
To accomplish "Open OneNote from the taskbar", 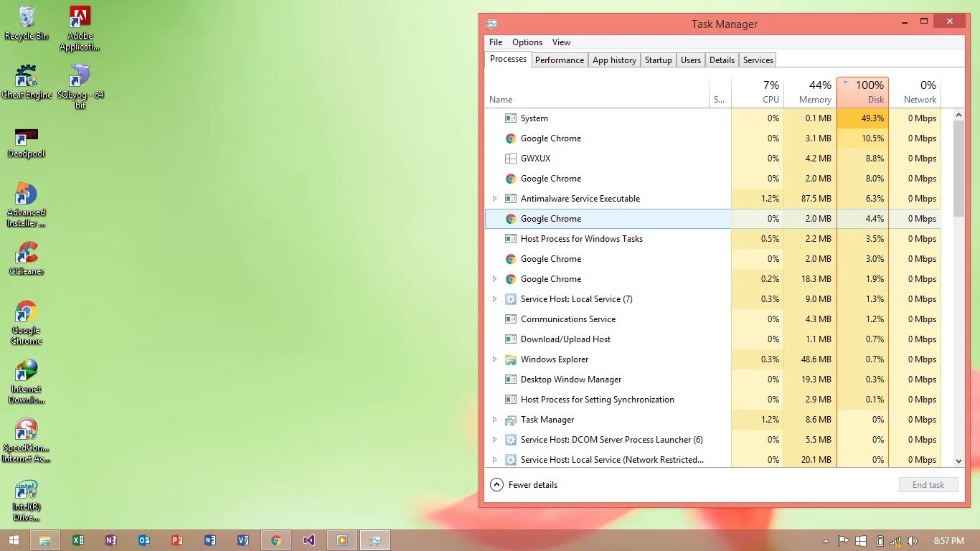I will tap(110, 540).
